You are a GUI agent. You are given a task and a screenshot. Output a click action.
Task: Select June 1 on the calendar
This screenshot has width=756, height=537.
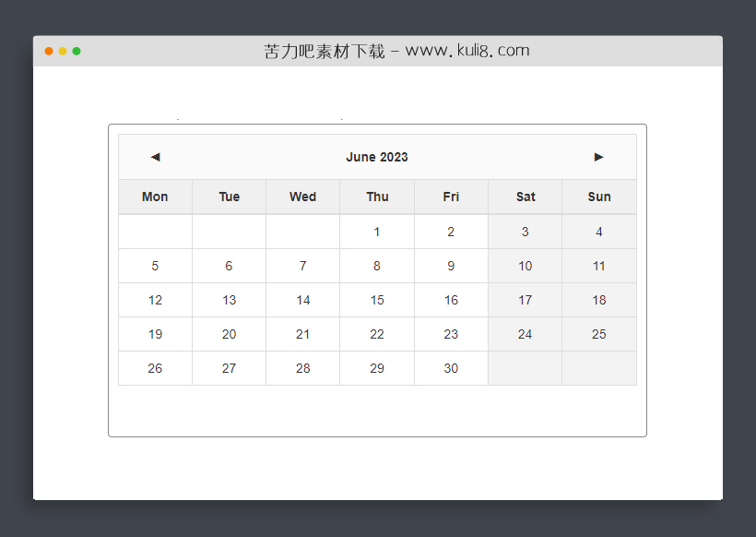[x=377, y=232]
